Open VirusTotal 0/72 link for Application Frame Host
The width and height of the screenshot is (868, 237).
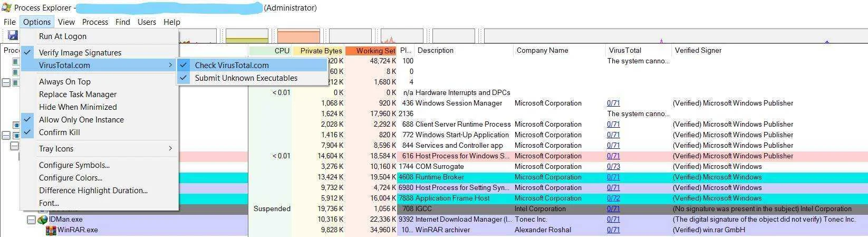click(613, 198)
